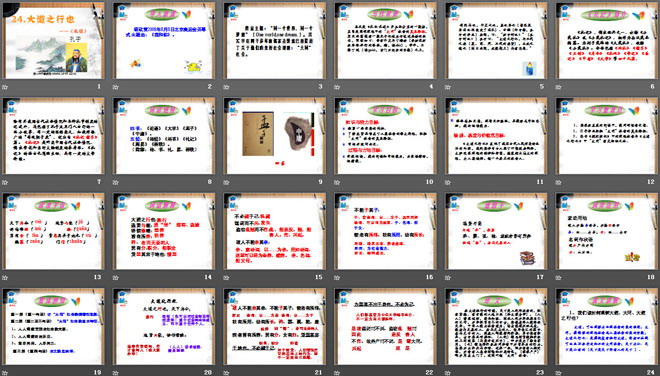
Task: Preview animations via star under slide 11
Action: (448, 182)
